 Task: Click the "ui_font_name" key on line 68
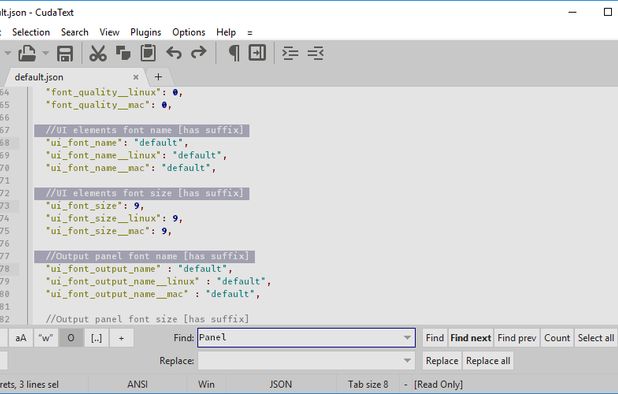pyautogui.click(x=84, y=143)
